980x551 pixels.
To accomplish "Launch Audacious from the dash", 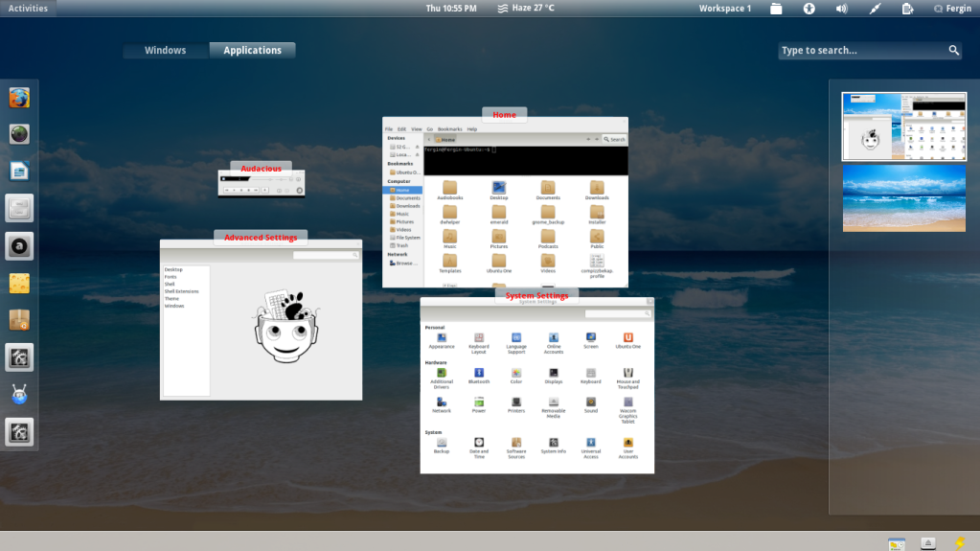I will 19,245.
